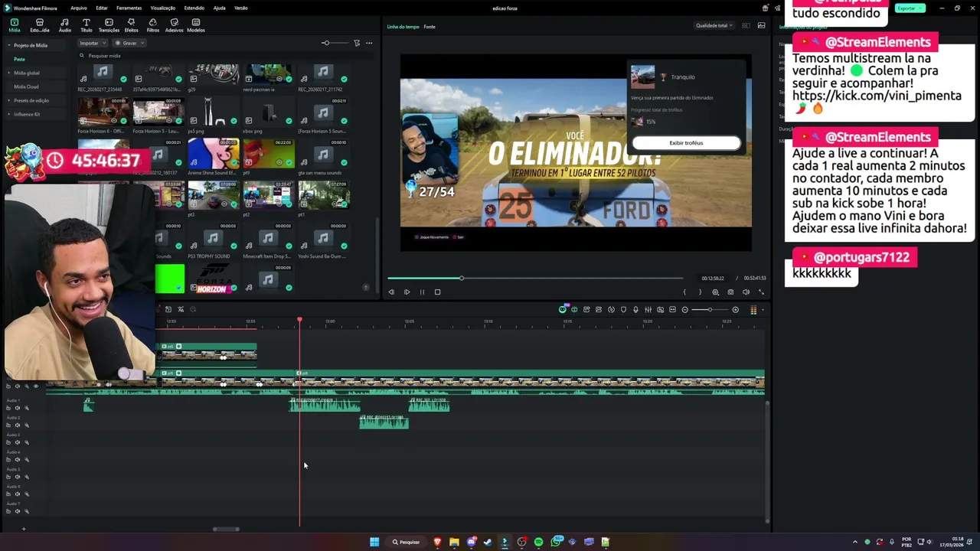Screen dimensions: 980x551
Task: Open the Título tab
Action: click(87, 25)
